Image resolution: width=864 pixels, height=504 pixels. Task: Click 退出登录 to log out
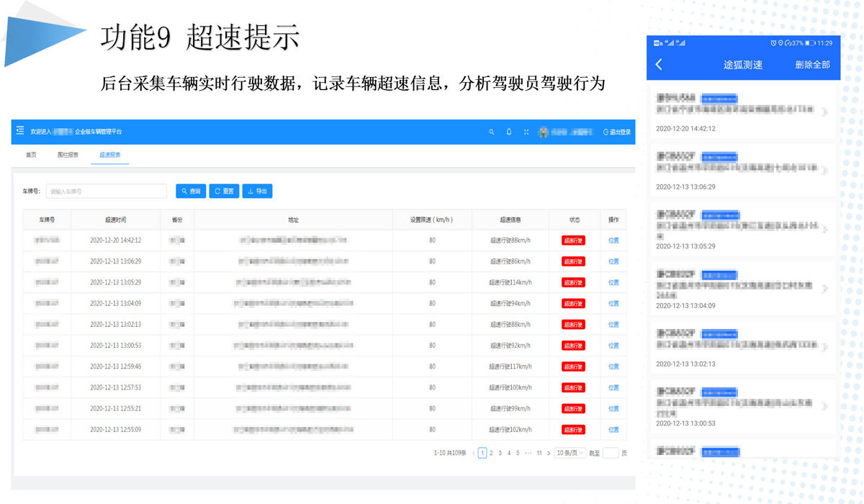click(x=617, y=132)
